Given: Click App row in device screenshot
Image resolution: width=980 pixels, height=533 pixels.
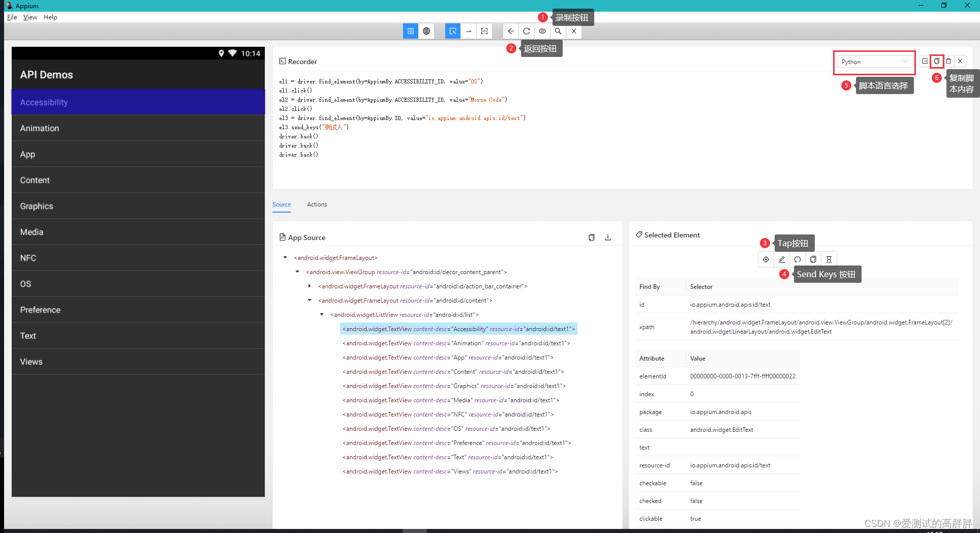Looking at the screenshot, I should 138,154.
